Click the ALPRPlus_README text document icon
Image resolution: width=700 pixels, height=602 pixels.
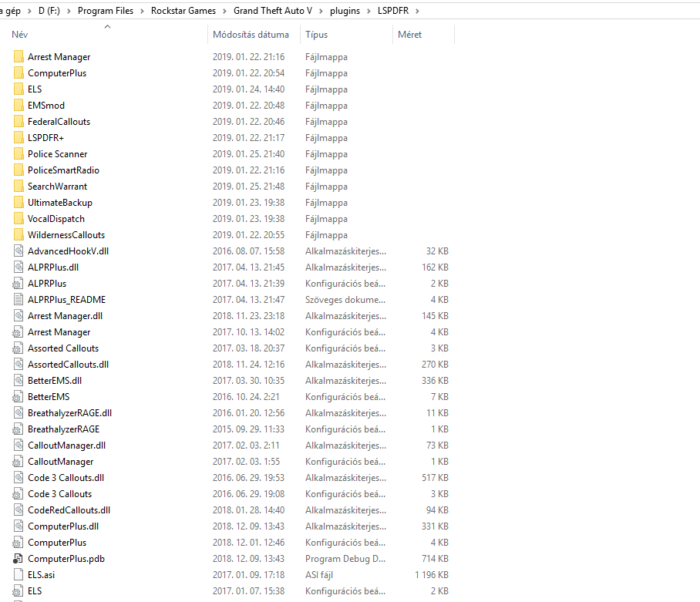[19, 299]
